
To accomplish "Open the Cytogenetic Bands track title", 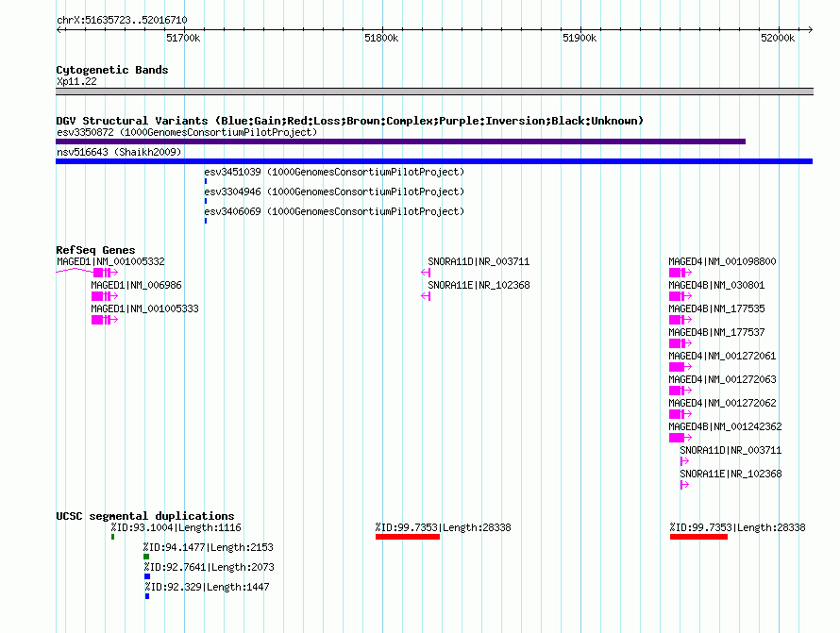I will click(x=112, y=70).
